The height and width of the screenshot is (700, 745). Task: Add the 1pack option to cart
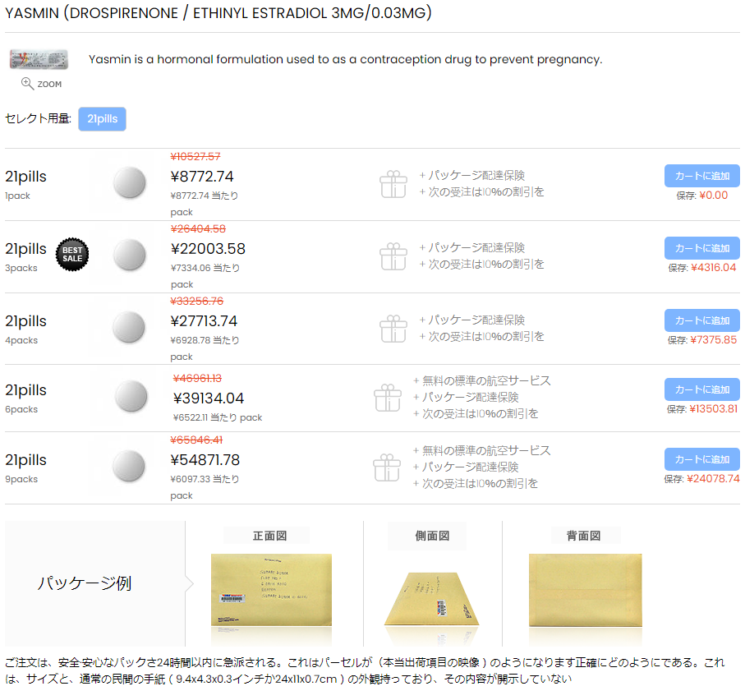click(x=701, y=176)
